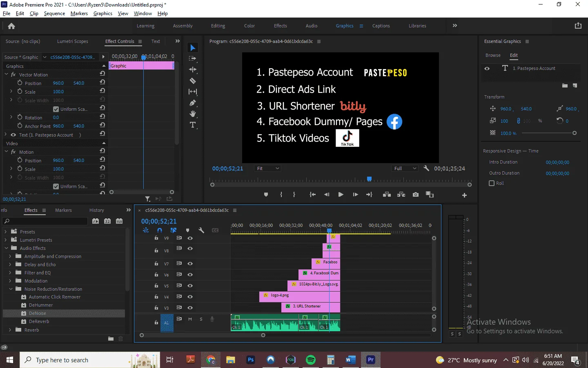The image size is (588, 368).
Task: Open the Full playback resolution dropdown
Action: point(405,168)
